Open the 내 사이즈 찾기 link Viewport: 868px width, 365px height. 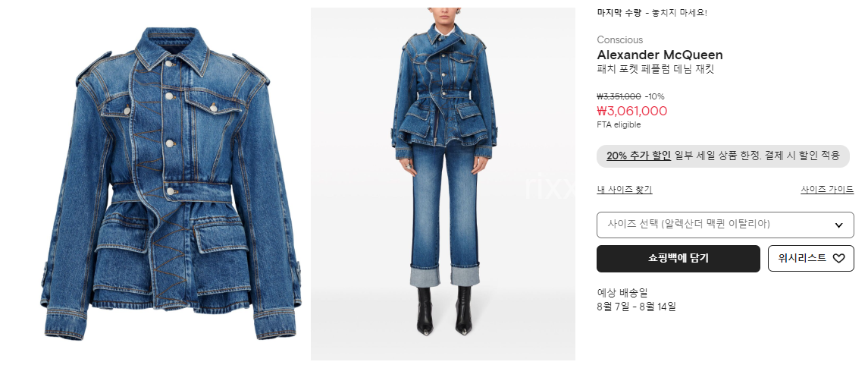[625, 190]
